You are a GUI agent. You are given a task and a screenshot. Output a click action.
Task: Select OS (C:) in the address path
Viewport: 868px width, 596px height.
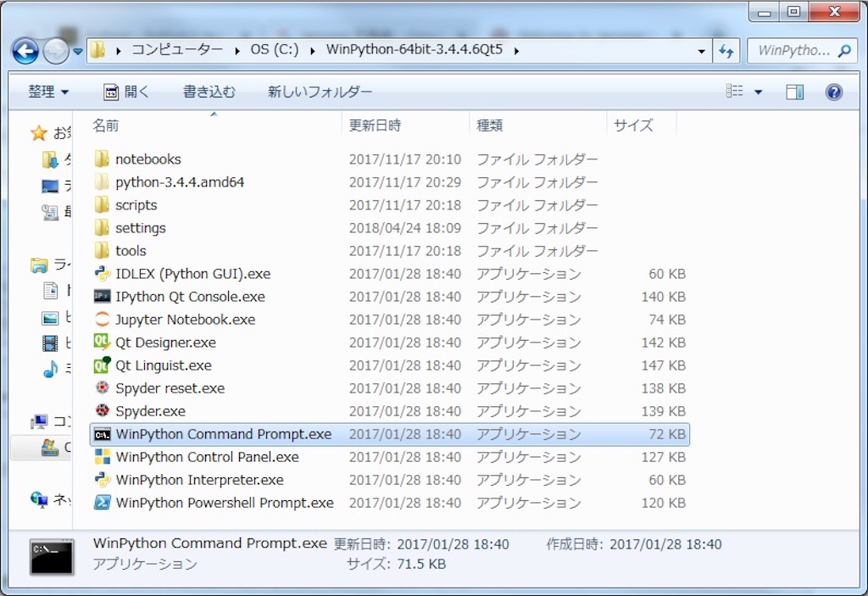[275, 50]
